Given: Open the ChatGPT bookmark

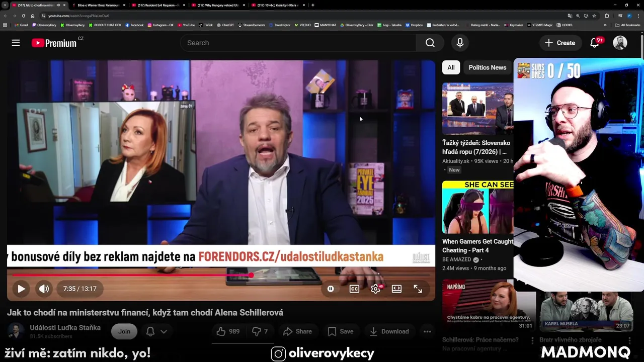Looking at the screenshot, I should point(225,25).
